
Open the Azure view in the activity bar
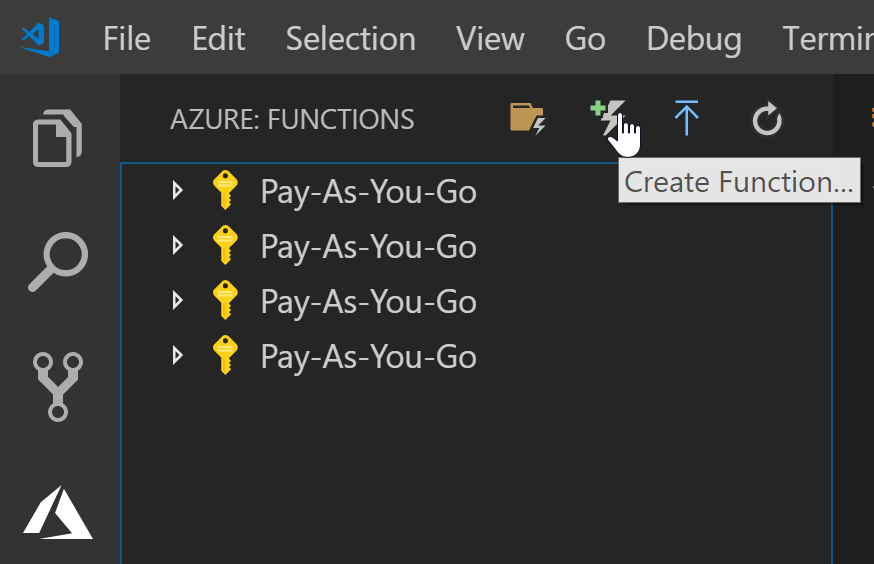click(x=58, y=513)
